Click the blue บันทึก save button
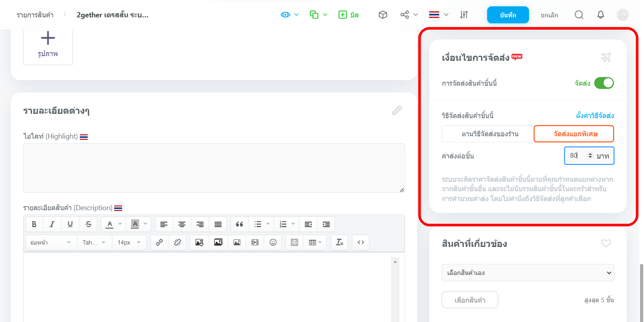 pos(508,15)
